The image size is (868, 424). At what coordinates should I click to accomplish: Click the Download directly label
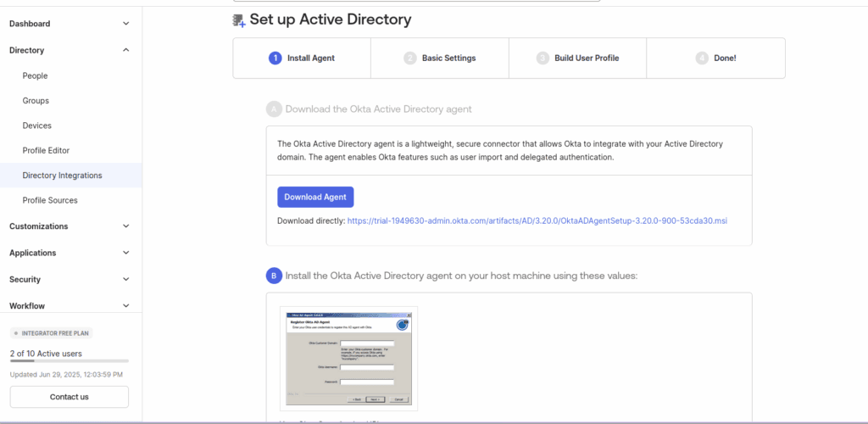[x=311, y=220]
